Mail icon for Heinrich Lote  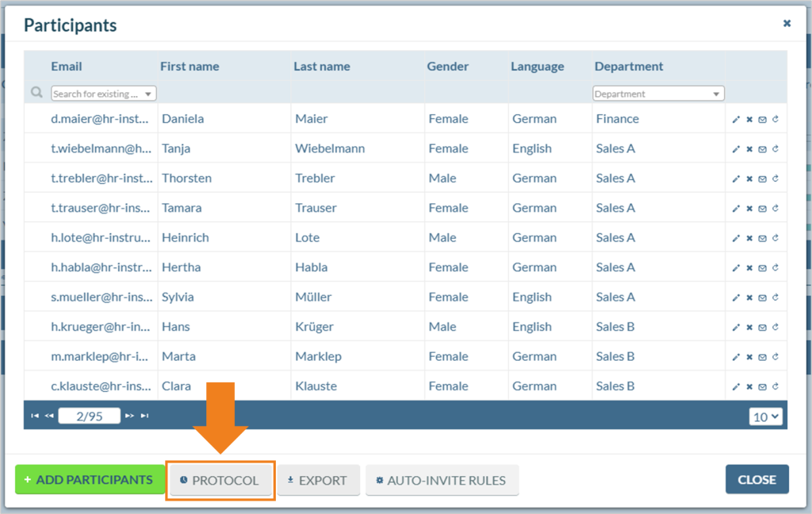coord(762,238)
